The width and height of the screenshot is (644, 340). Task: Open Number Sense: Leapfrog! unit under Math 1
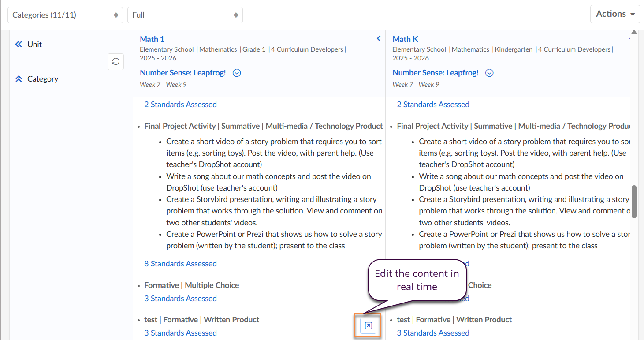(x=183, y=73)
